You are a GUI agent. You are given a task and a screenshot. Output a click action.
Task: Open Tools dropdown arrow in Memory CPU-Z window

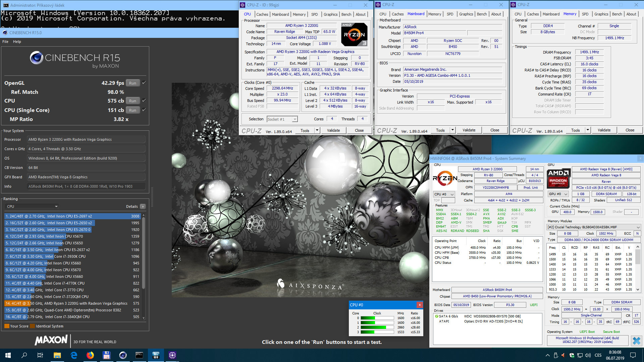[588, 130]
